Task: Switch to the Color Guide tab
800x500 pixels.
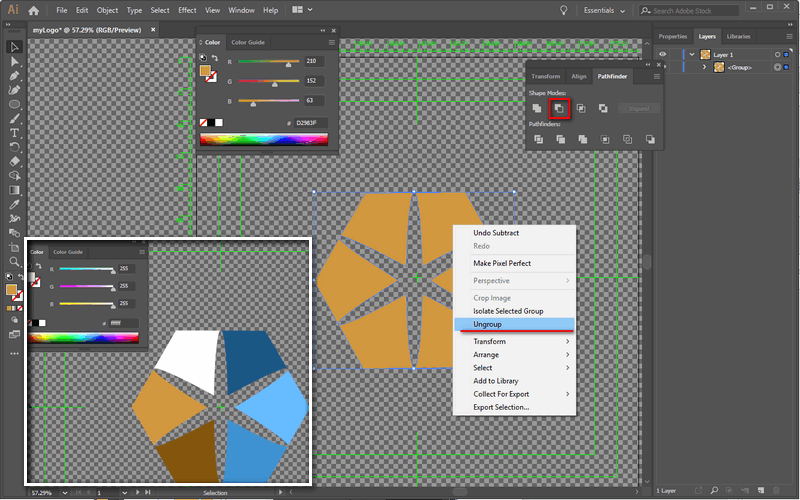Action: (248, 43)
